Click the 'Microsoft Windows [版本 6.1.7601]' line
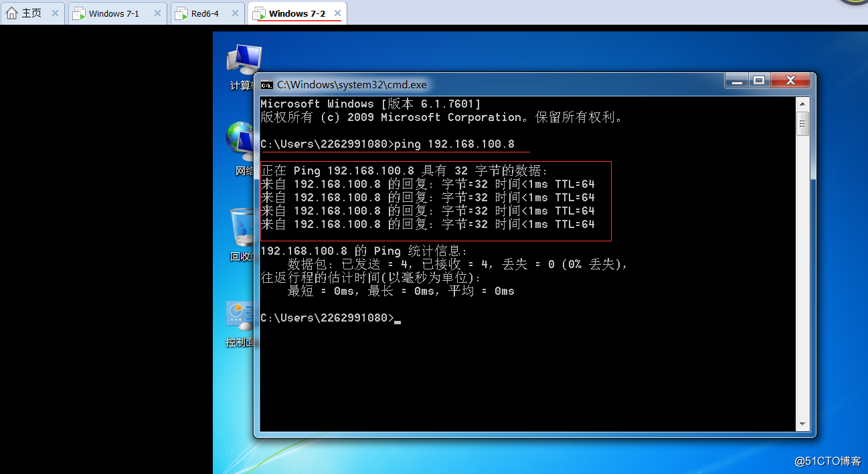This screenshot has height=474, width=868. tap(371, 104)
